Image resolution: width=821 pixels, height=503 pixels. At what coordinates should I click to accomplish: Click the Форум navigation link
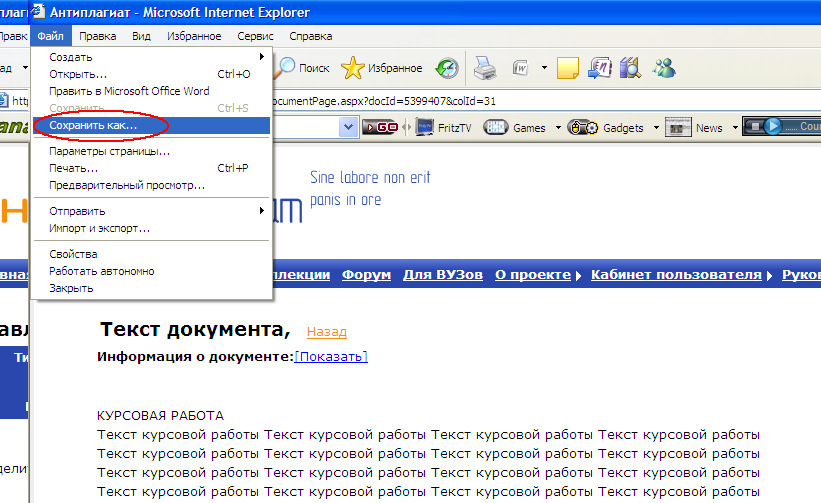click(x=367, y=275)
